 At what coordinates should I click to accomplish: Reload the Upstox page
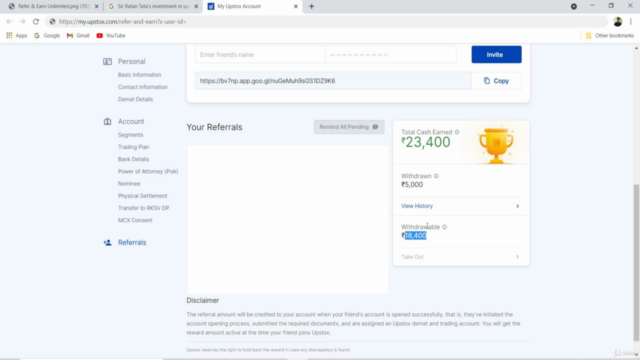pyautogui.click(x=36, y=22)
